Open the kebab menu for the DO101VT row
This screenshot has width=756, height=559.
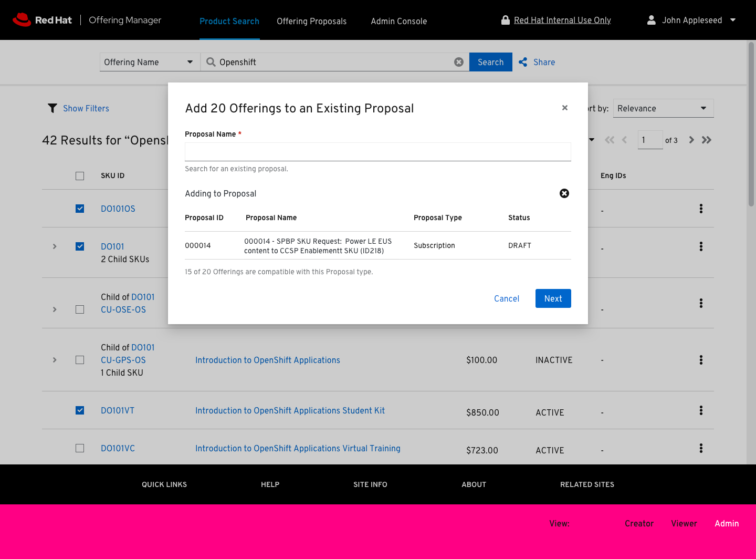pos(701,410)
